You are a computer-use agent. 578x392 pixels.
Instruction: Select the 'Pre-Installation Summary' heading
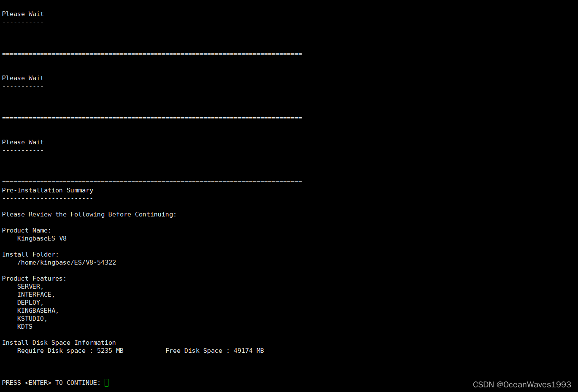coord(48,190)
